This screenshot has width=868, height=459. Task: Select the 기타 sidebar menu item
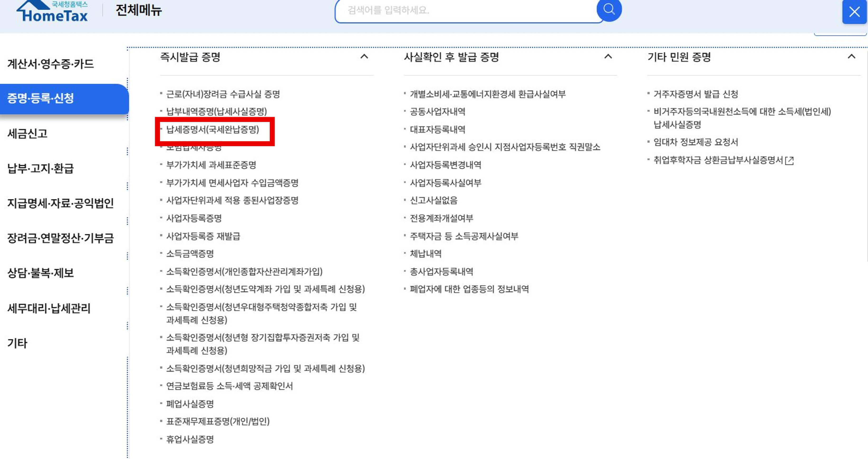[x=17, y=343]
